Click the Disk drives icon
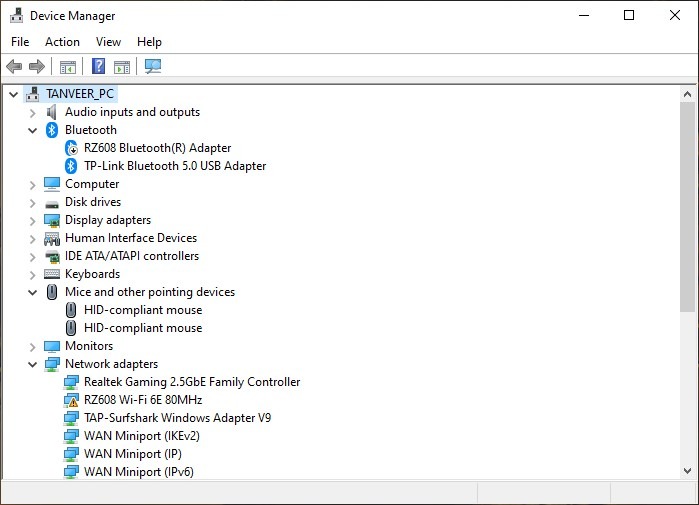 [x=52, y=205]
